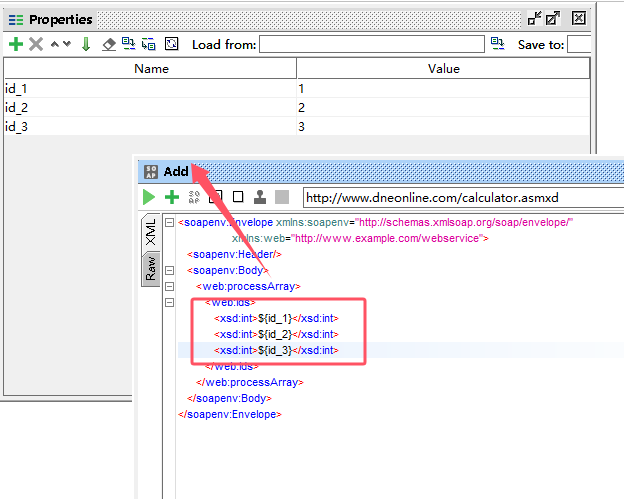This screenshot has height=499, width=624.
Task: Click the Add request window title
Action: point(176,172)
